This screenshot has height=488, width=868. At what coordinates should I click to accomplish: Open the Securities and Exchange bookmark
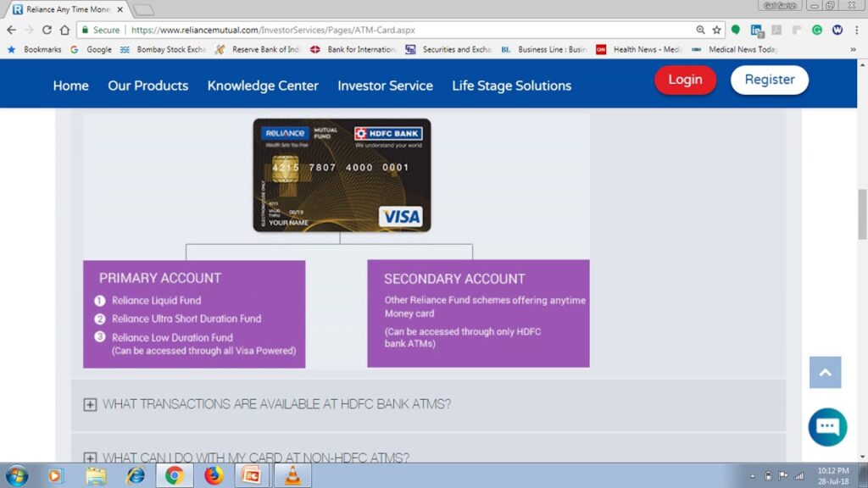click(448, 50)
